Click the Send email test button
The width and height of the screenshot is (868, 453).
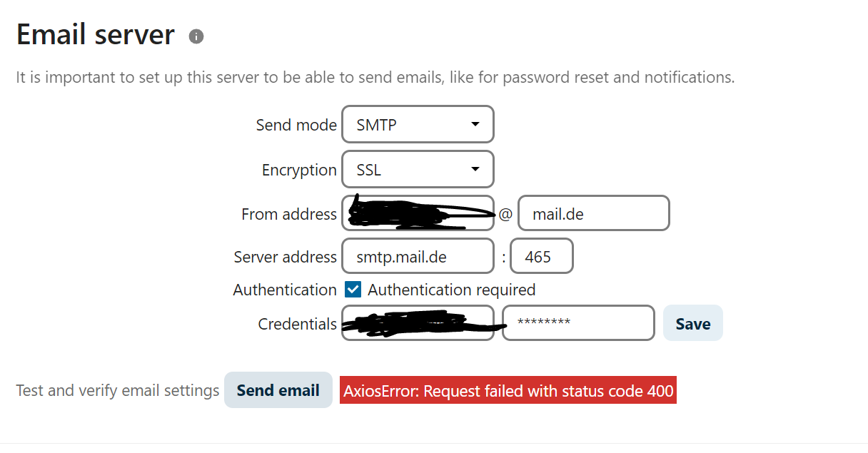278,390
